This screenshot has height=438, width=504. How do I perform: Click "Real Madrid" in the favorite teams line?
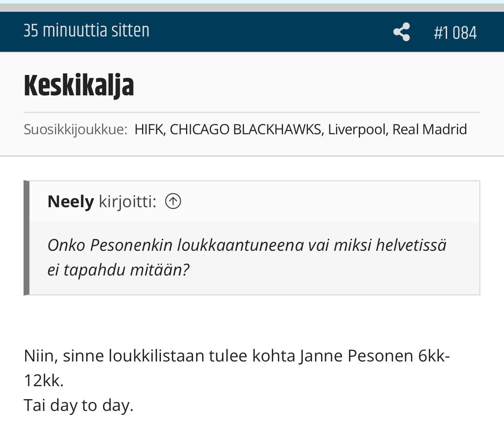click(x=429, y=129)
